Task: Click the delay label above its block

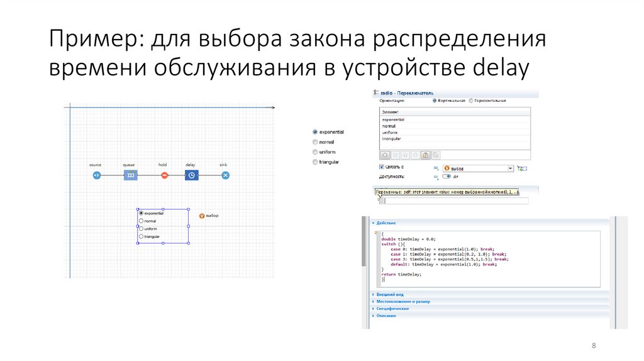Action: pyautogui.click(x=190, y=165)
